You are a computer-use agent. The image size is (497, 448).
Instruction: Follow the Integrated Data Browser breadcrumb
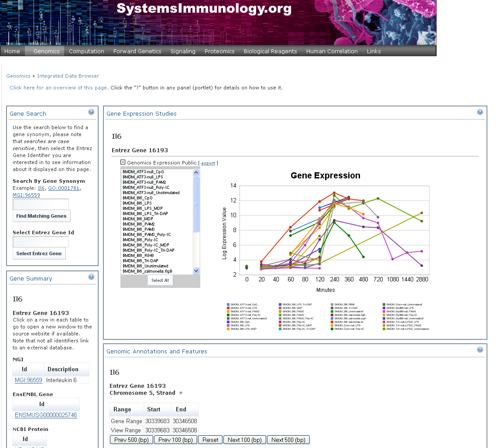(68, 76)
